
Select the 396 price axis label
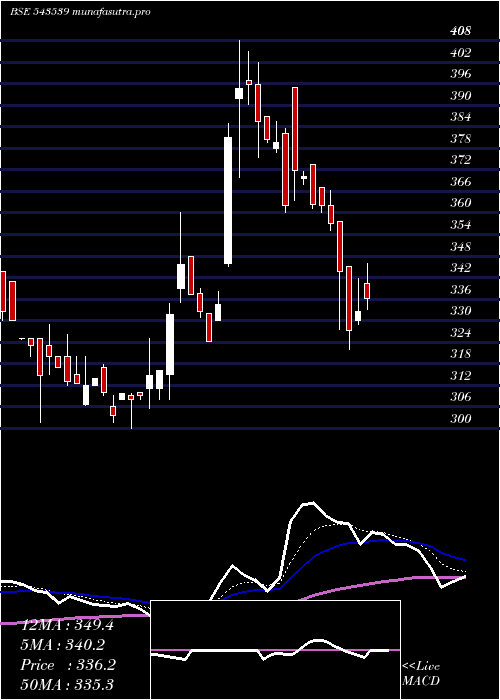461,74
